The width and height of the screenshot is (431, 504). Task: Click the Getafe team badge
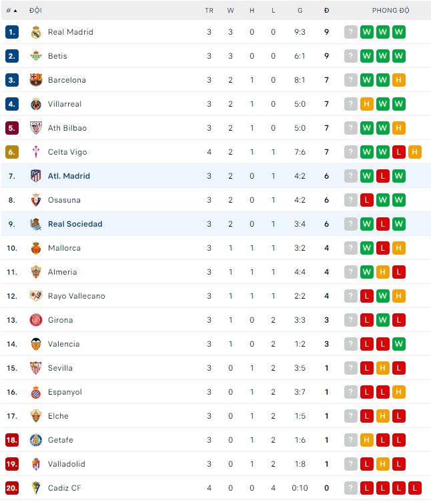[36, 440]
